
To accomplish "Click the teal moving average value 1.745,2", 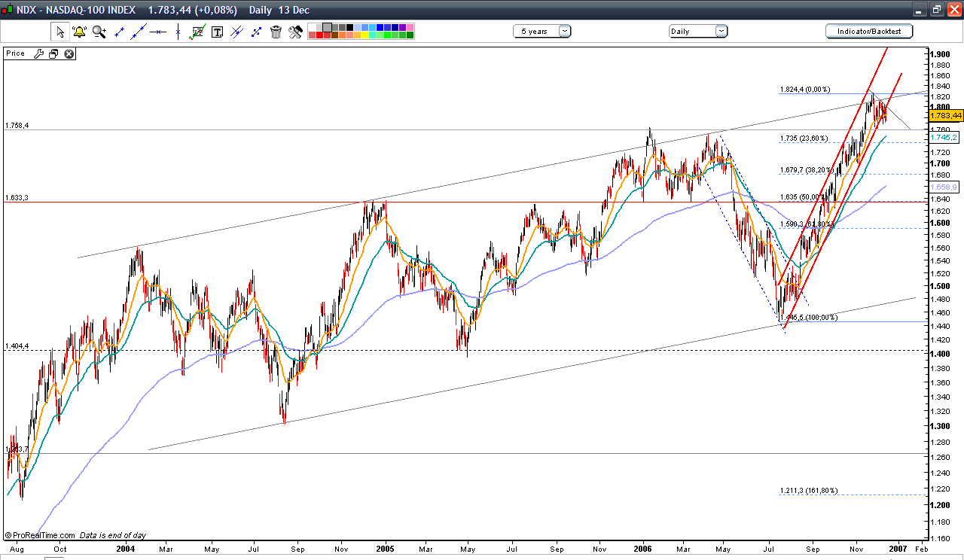I will pos(945,138).
